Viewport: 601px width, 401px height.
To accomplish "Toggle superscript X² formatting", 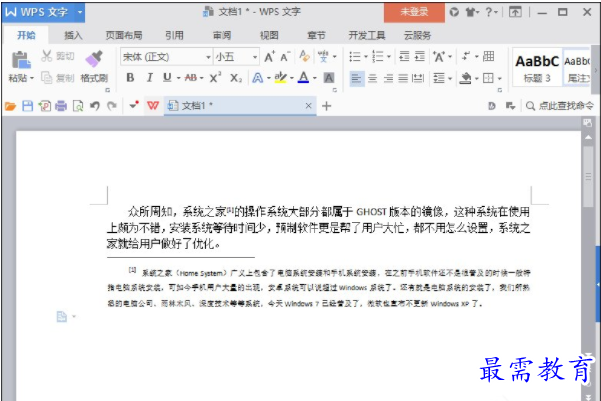I will click(215, 77).
